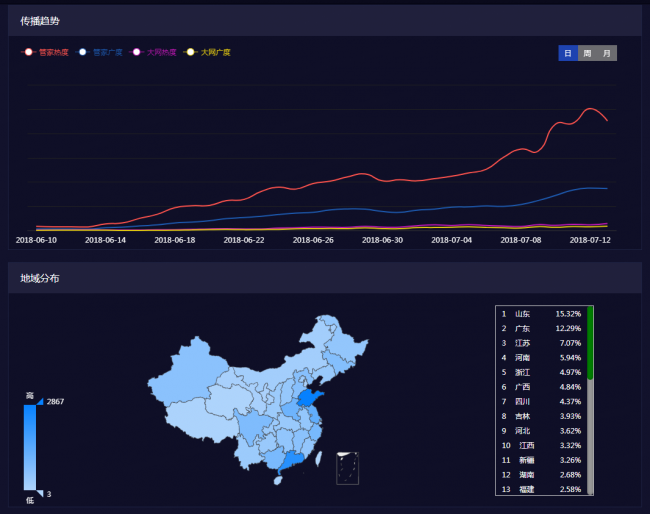Viewport: 650px width, 514px height.
Task: Click the 四川 4.37% ranking entry
Action: 542,401
